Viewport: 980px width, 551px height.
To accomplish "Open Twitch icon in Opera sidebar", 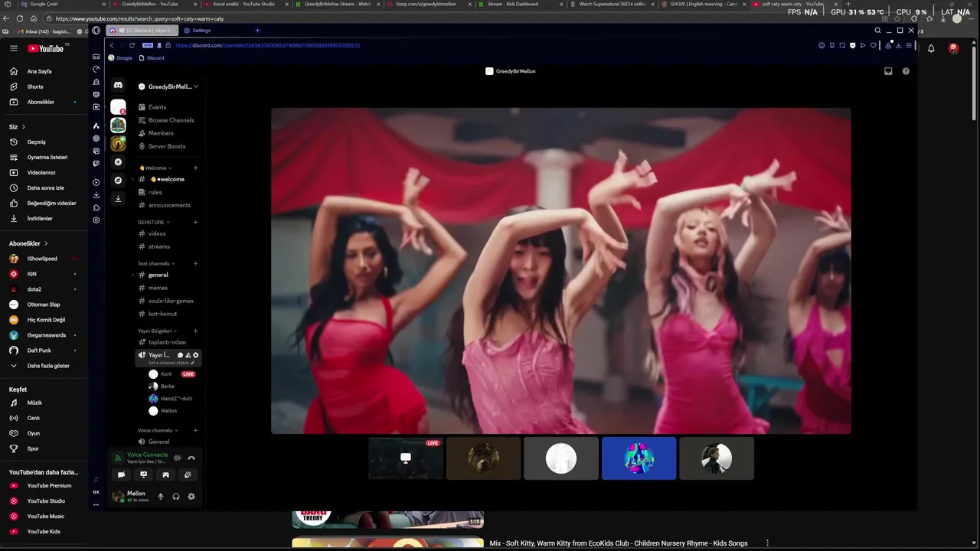I will point(96,163).
